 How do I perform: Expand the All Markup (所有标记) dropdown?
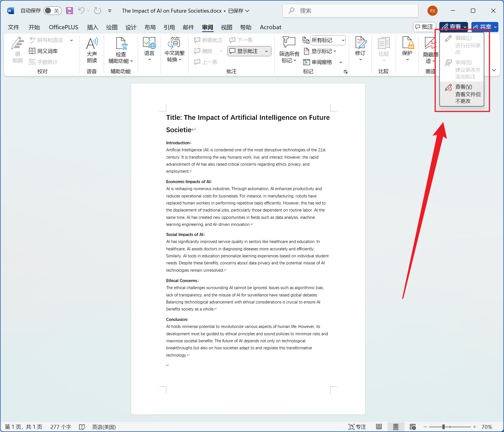pyautogui.click(x=343, y=40)
